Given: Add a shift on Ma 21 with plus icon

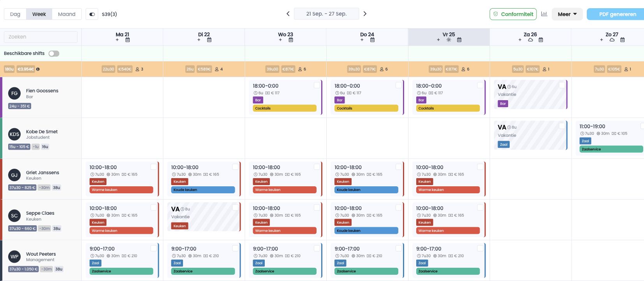Looking at the screenshot, I should click(117, 40).
